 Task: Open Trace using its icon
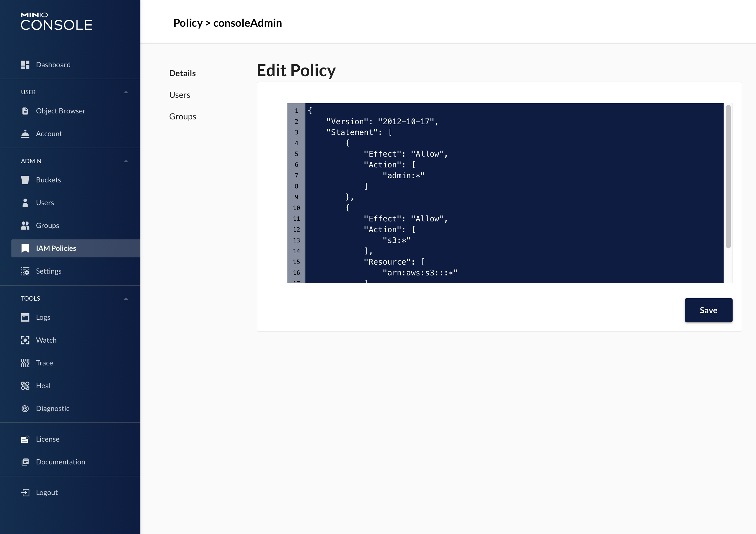coord(25,363)
